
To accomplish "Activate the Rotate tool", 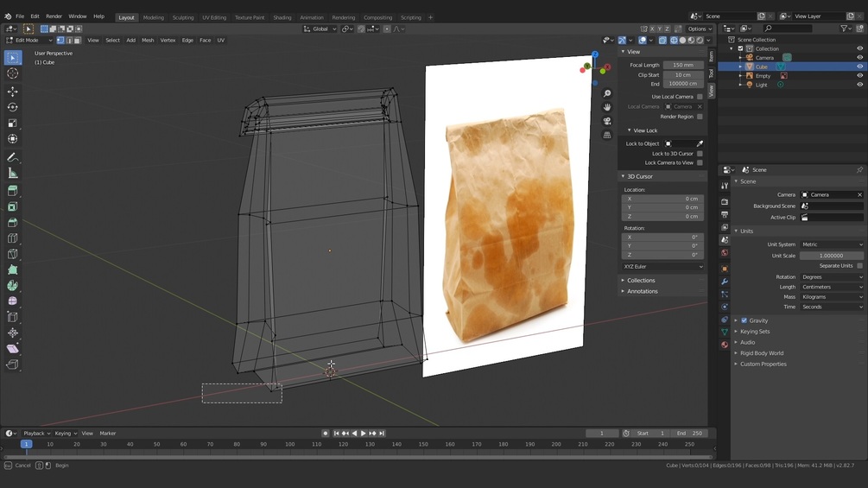I will 12,107.
